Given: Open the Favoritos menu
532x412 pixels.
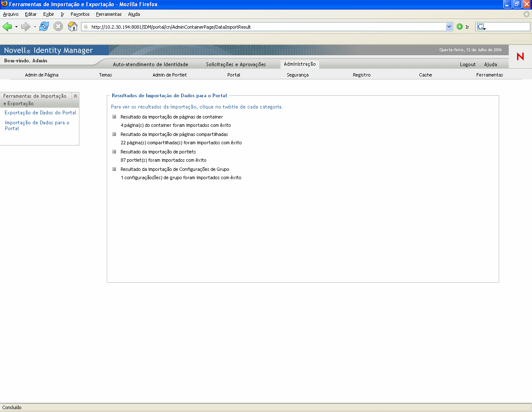Looking at the screenshot, I should pyautogui.click(x=80, y=14).
